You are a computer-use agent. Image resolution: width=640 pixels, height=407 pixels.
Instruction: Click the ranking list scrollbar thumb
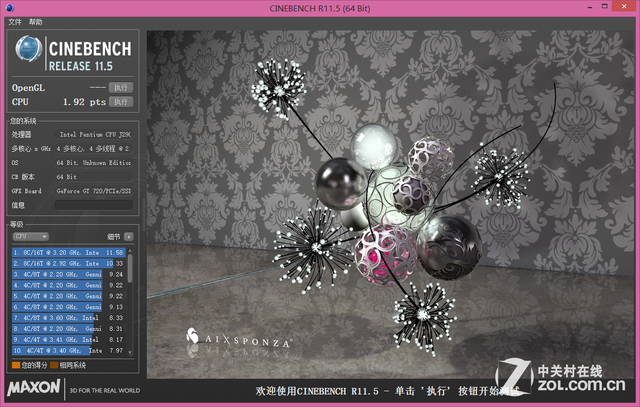point(130,268)
